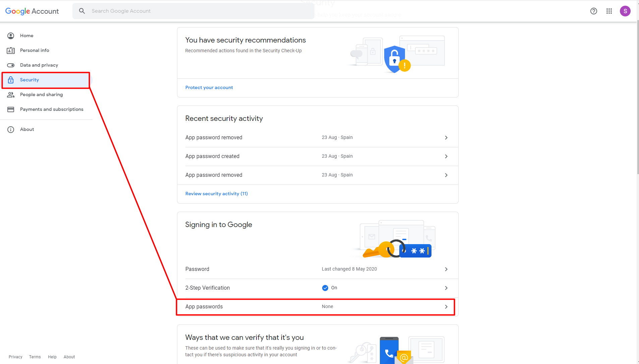The height and width of the screenshot is (364, 639).
Task: Open the account profile avatar
Action: pyautogui.click(x=625, y=11)
